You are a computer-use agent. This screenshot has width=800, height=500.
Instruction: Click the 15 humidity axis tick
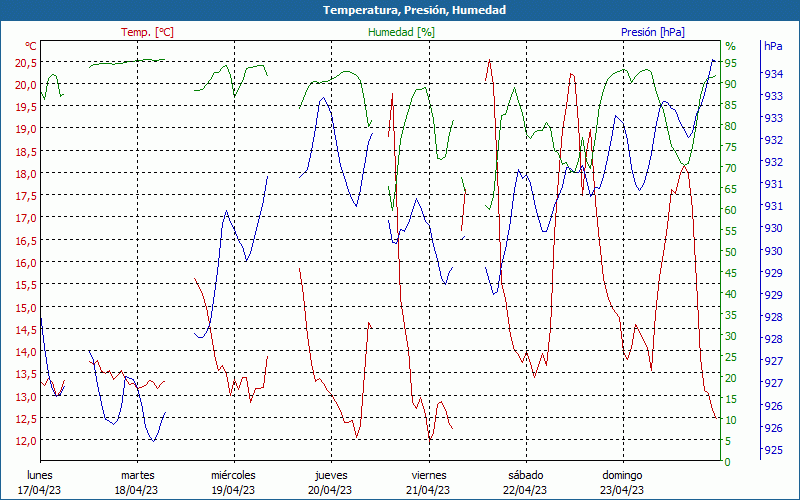(x=731, y=399)
